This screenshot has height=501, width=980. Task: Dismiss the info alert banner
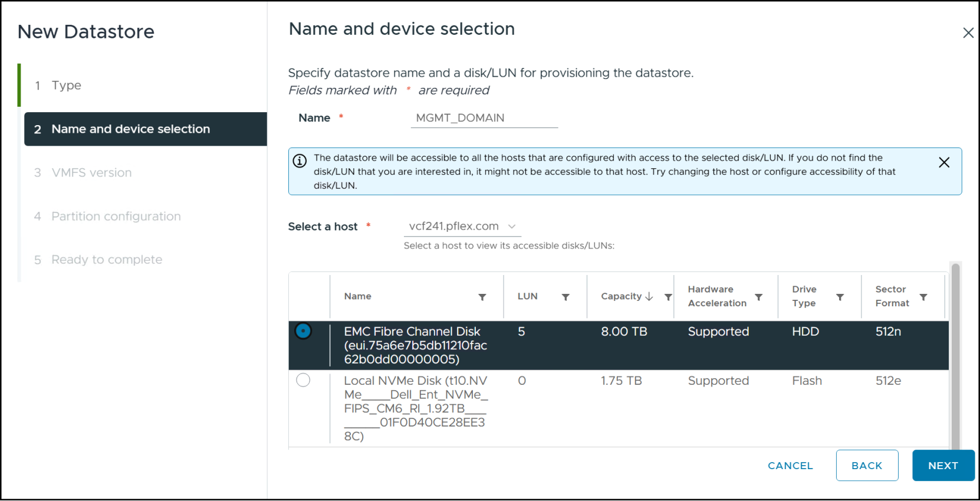point(944,162)
